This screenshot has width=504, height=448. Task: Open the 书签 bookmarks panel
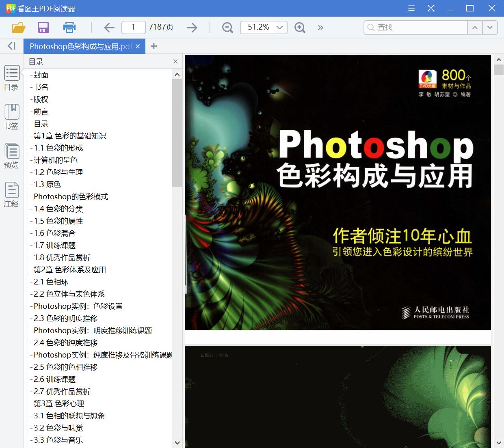(12, 117)
